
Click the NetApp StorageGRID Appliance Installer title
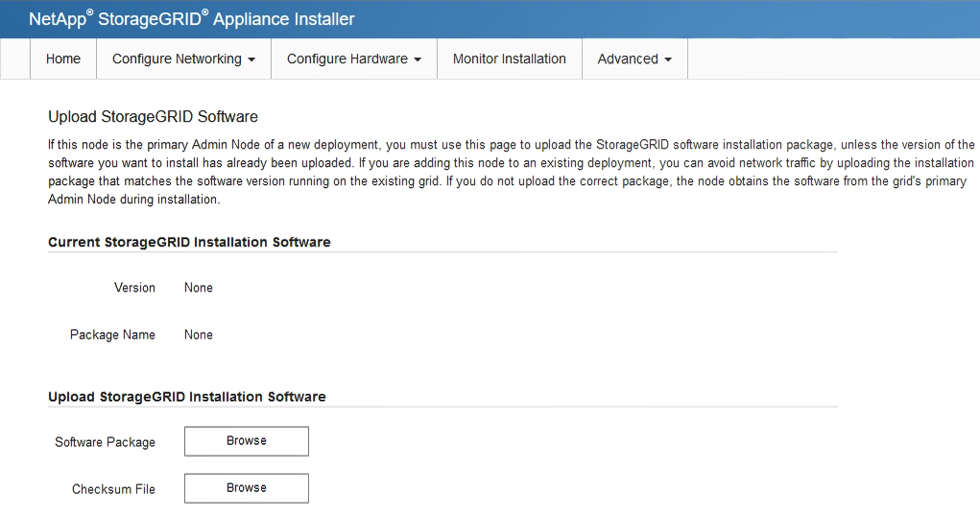coord(191,19)
